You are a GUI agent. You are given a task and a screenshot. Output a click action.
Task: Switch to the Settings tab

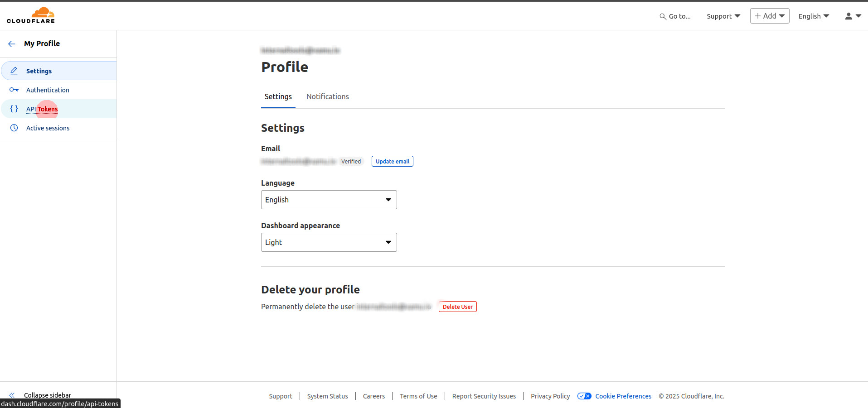[278, 97]
